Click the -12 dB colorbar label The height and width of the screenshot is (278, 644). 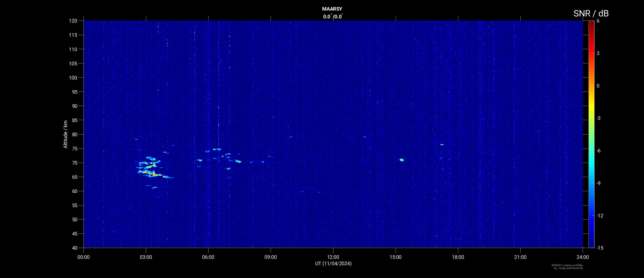pos(600,216)
